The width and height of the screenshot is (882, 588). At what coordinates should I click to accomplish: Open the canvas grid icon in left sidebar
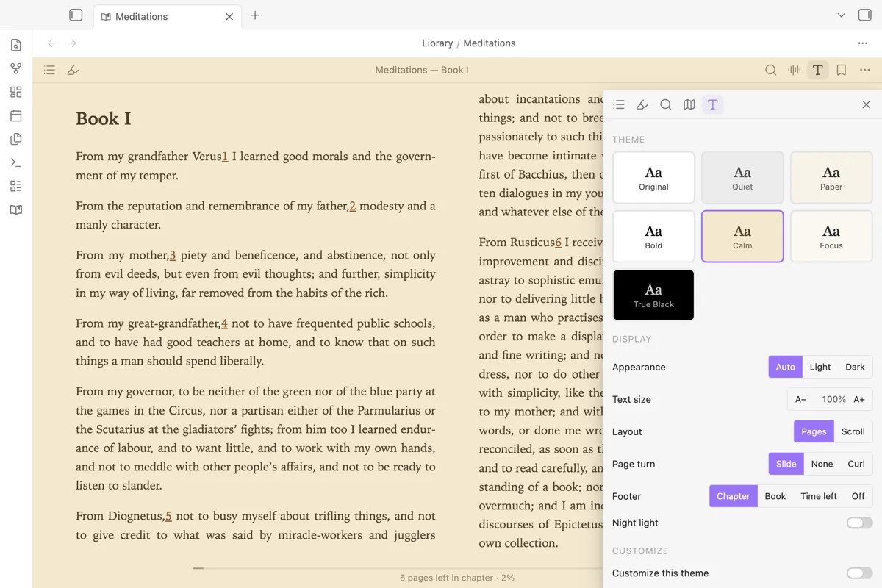16,92
